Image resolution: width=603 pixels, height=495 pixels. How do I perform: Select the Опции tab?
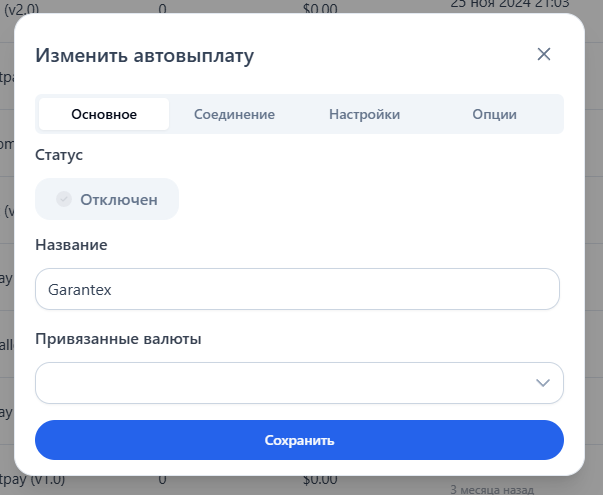tap(494, 114)
